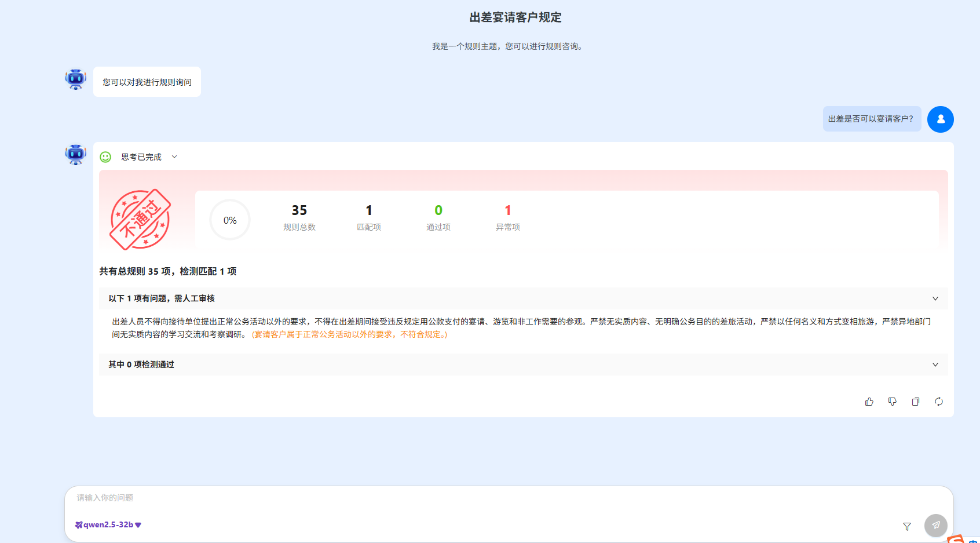Click the user message 出差是否可以宴请客户?
This screenshot has height=543, width=980.
pyautogui.click(x=871, y=119)
